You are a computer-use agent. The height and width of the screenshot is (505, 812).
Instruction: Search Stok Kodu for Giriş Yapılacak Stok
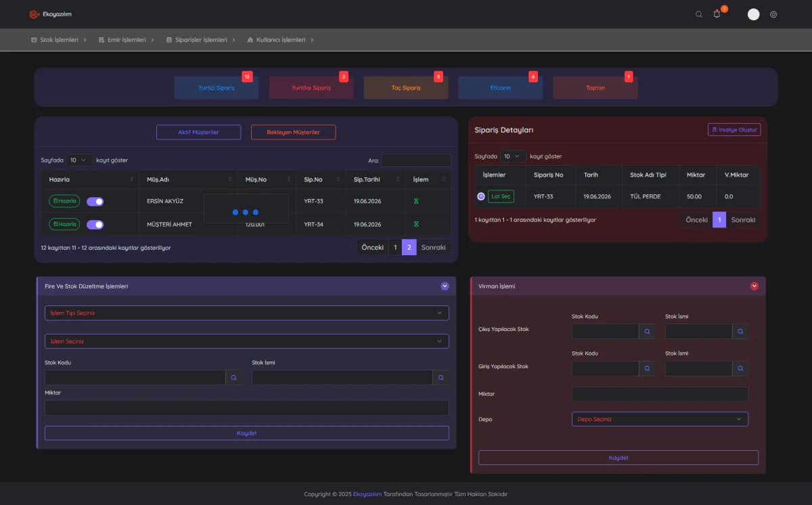pyautogui.click(x=647, y=368)
